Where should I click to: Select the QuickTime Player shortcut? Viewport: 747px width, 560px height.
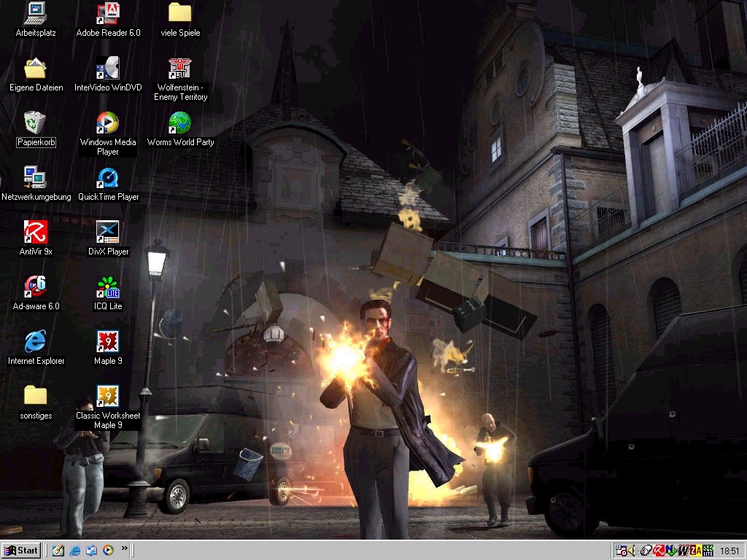coord(108,178)
